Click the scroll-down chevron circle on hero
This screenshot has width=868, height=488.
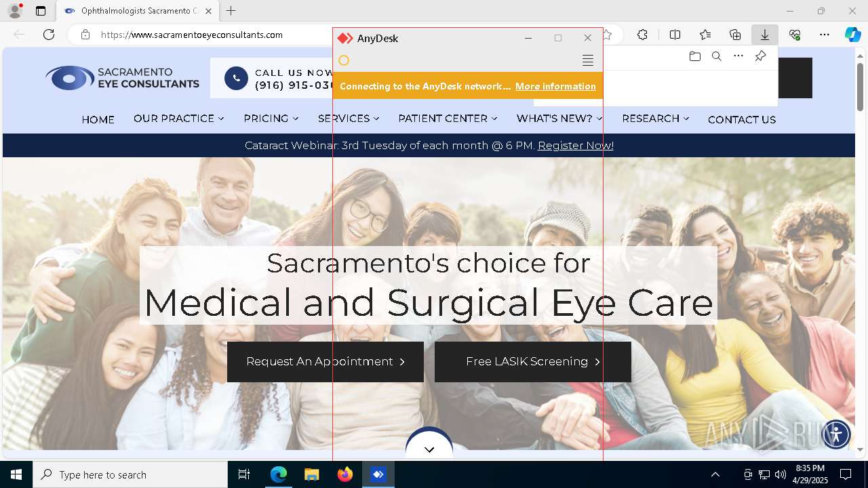coord(429,447)
